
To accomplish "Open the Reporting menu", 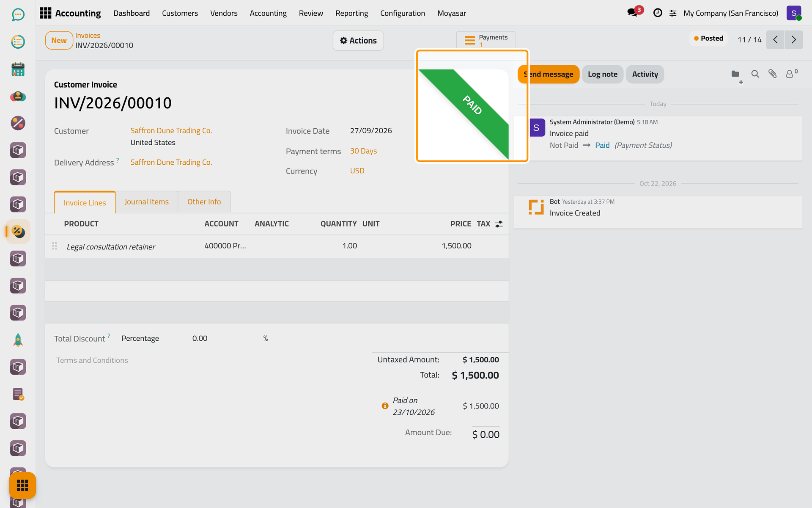I will [351, 13].
